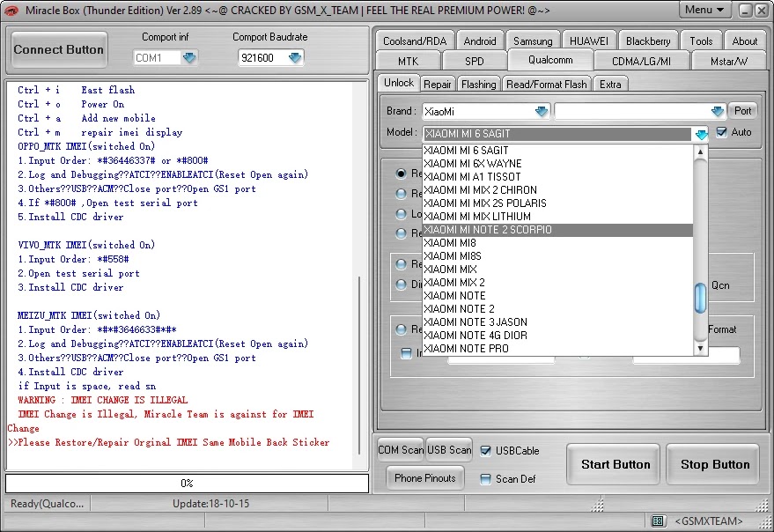The width and height of the screenshot is (774, 532).
Task: Switch to the MTK tab
Action: [x=408, y=62]
